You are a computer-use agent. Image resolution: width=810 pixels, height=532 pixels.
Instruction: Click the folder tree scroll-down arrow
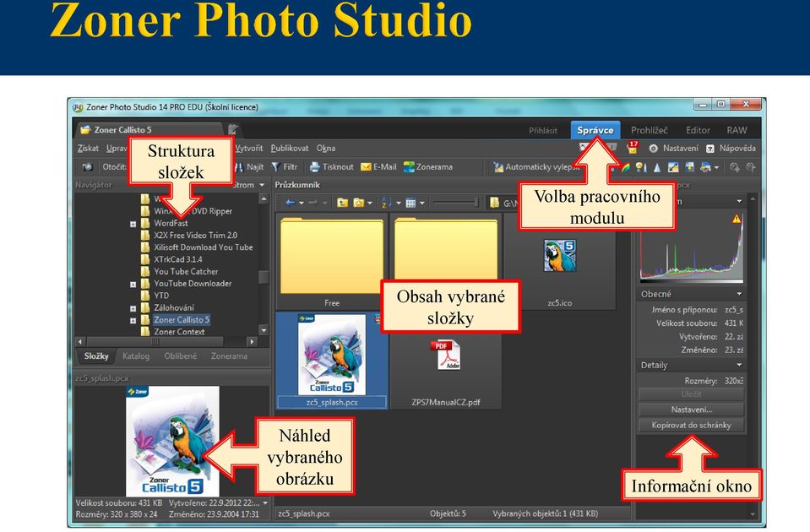[264, 330]
